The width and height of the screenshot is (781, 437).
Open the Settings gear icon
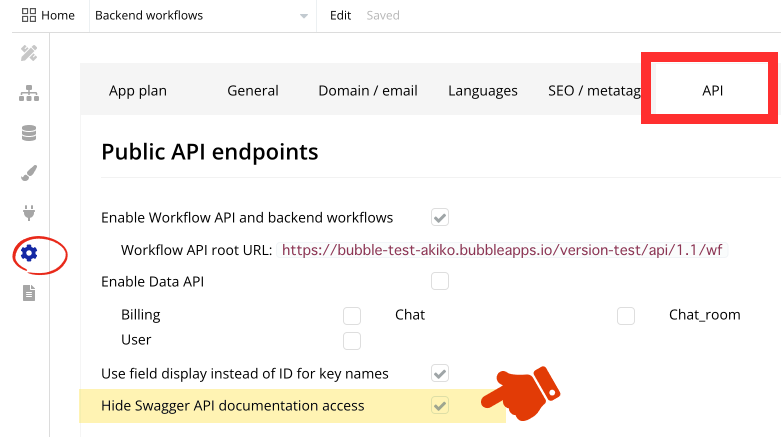pos(29,254)
